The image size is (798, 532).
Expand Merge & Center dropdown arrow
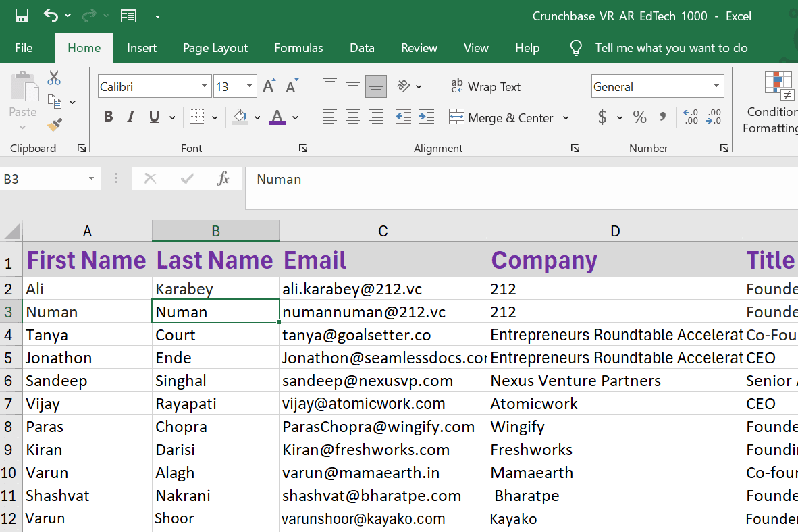click(x=566, y=118)
